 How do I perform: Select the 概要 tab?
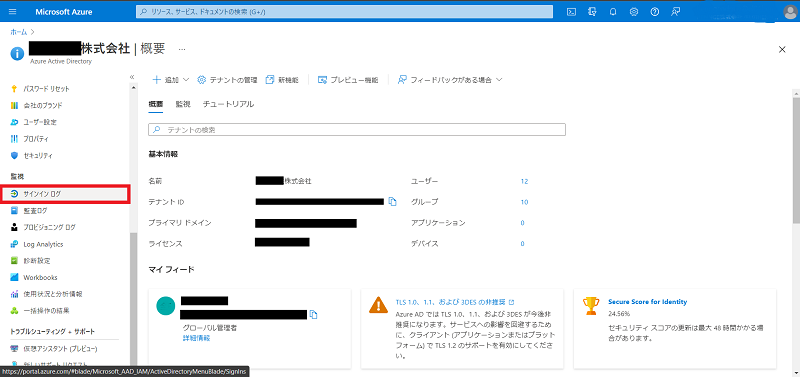click(x=156, y=104)
